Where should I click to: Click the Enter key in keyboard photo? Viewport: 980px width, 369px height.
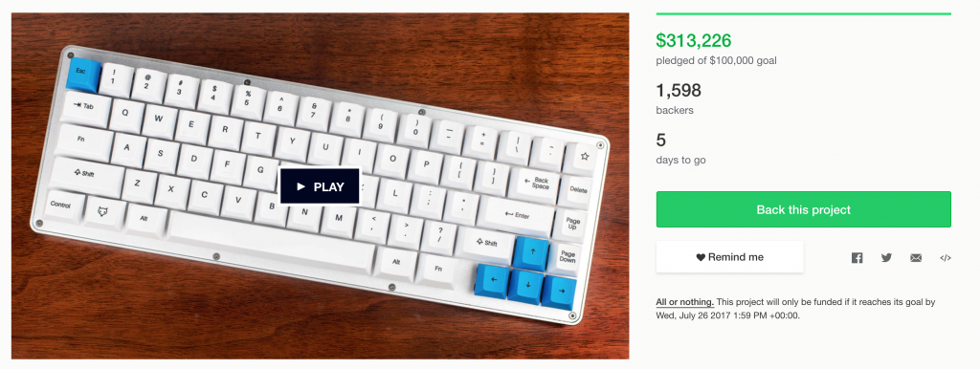coord(516,216)
